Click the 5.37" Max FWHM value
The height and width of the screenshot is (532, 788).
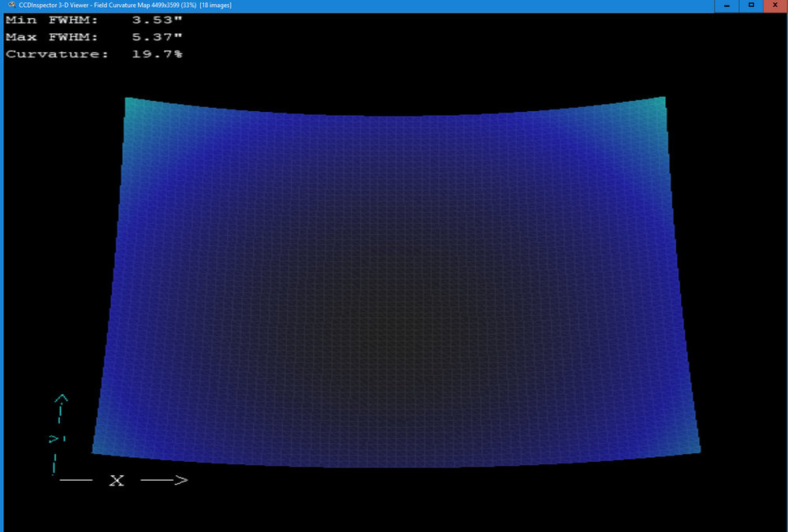pos(155,36)
